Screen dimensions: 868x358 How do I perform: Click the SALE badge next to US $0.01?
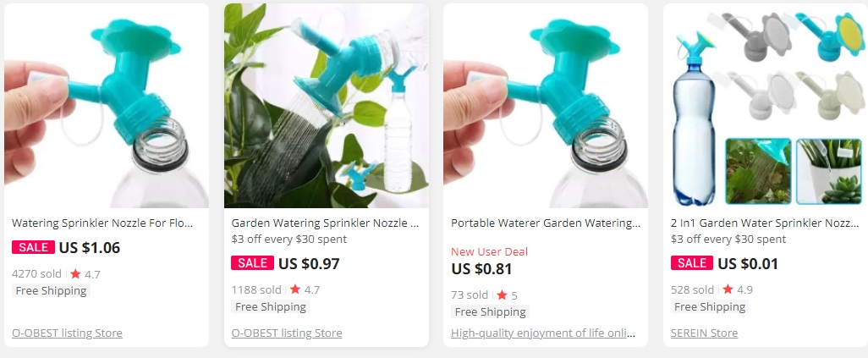click(x=692, y=263)
